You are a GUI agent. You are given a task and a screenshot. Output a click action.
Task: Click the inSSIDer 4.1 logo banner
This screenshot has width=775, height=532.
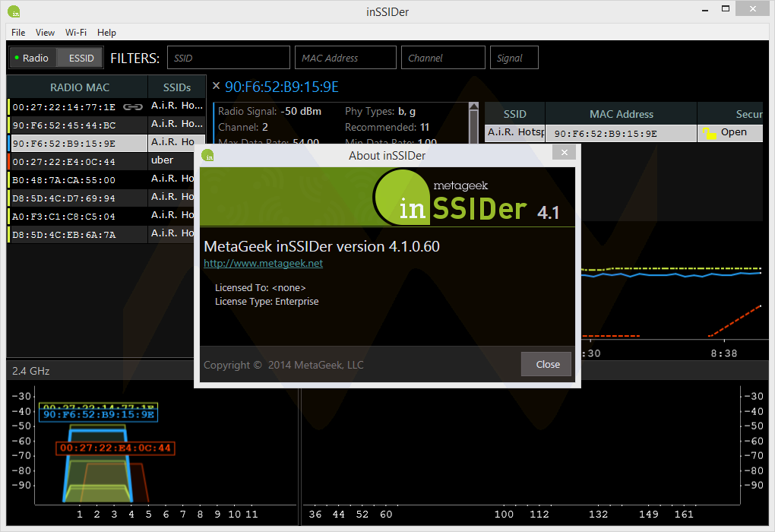(x=387, y=197)
